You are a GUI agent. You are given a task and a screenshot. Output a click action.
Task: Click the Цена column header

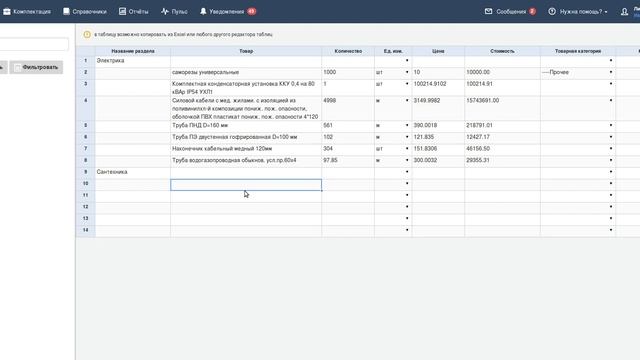pos(438,51)
